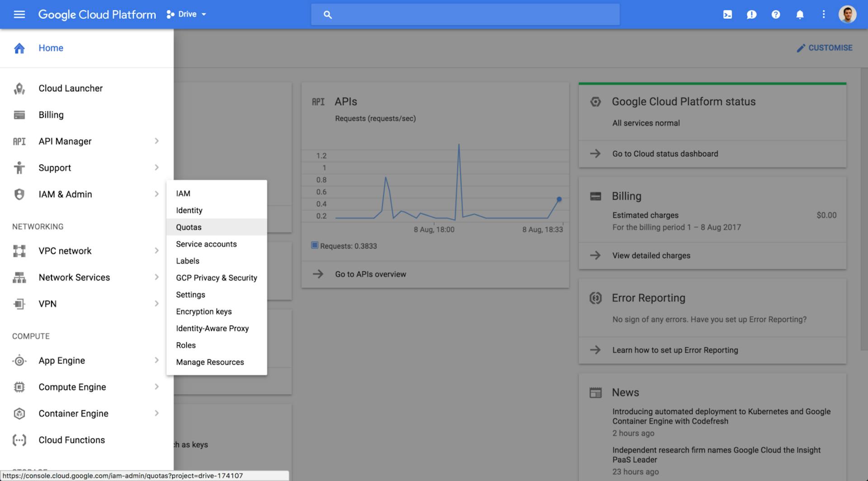Image resolution: width=868 pixels, height=481 pixels.
Task: Toggle the Requests legend checkbox
Action: tap(314, 245)
